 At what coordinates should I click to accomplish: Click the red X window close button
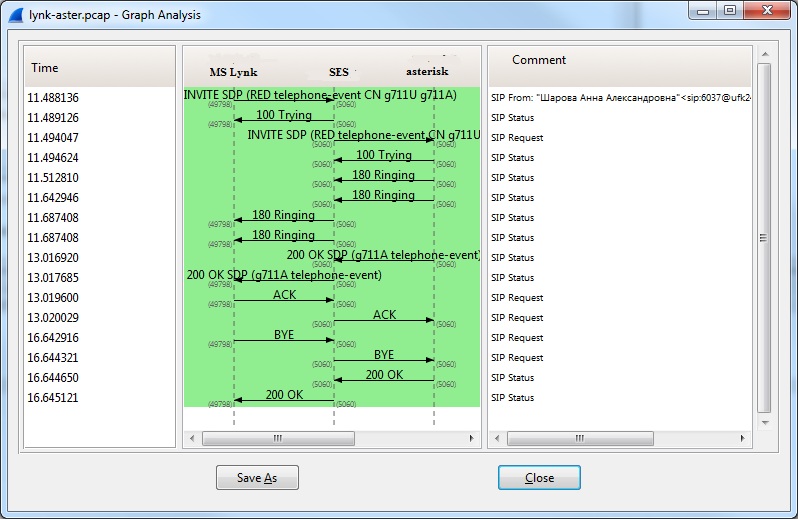coord(767,11)
